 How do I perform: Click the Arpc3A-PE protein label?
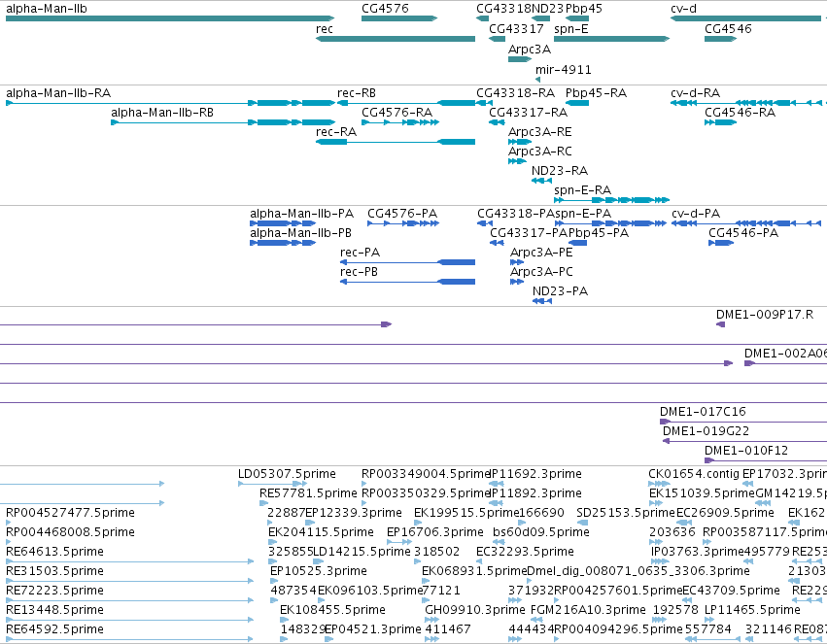(541, 253)
